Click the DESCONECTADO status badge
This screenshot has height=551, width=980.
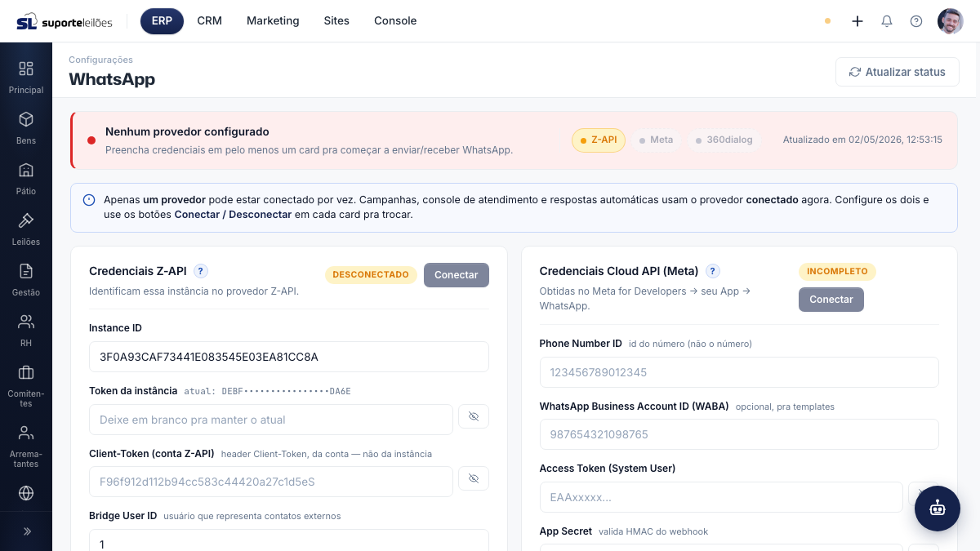tap(371, 275)
